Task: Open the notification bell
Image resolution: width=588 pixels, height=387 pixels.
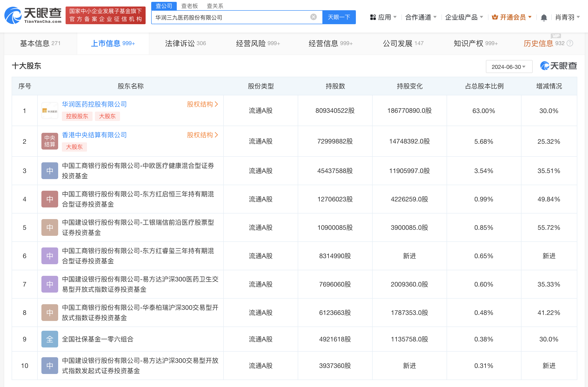Action: click(x=544, y=17)
